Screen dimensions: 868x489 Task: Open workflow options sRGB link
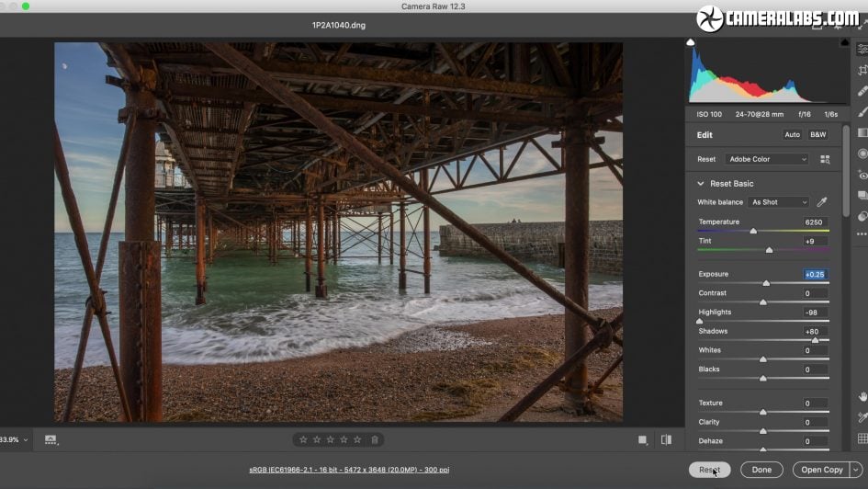pyautogui.click(x=349, y=470)
